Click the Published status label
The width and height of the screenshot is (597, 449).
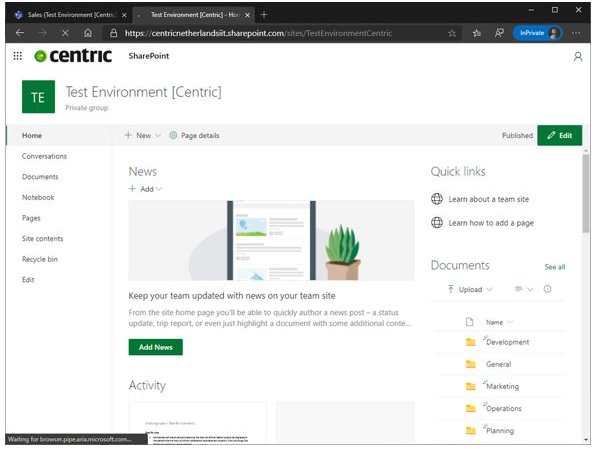(x=517, y=135)
